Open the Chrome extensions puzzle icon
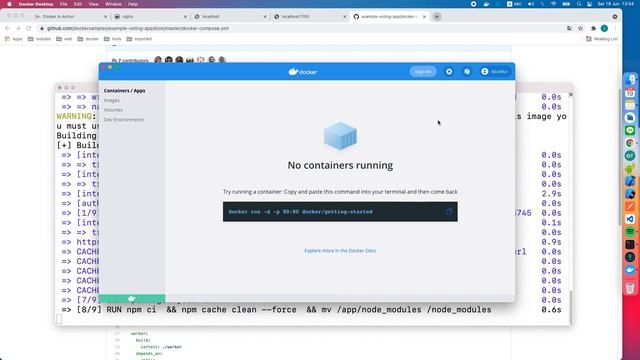Screen dimensions: 640x360 click(x=593, y=28)
